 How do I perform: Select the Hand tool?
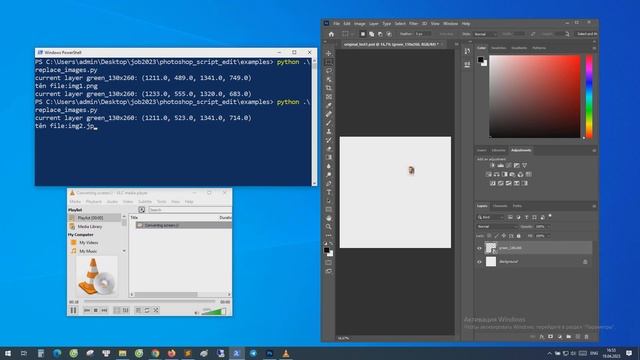(x=329, y=218)
